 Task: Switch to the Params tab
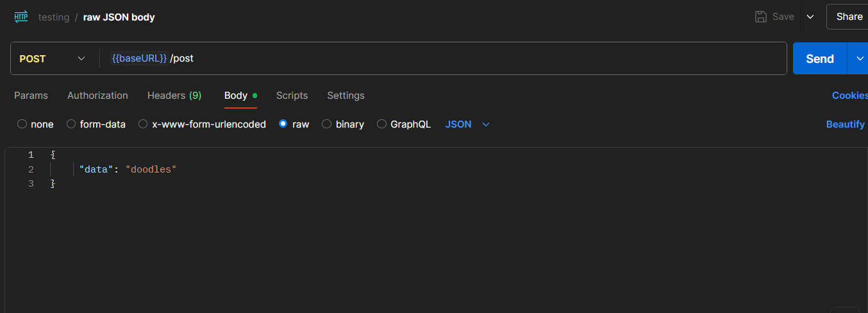(x=31, y=96)
